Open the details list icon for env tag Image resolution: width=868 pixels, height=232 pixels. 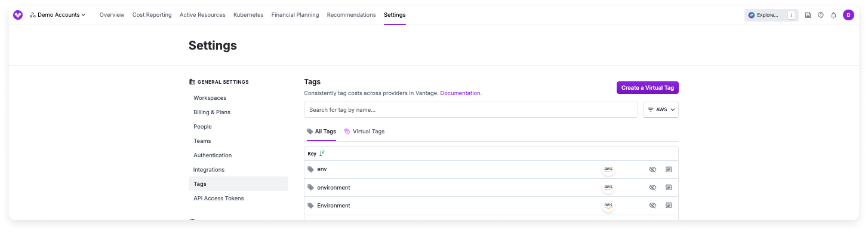669,170
